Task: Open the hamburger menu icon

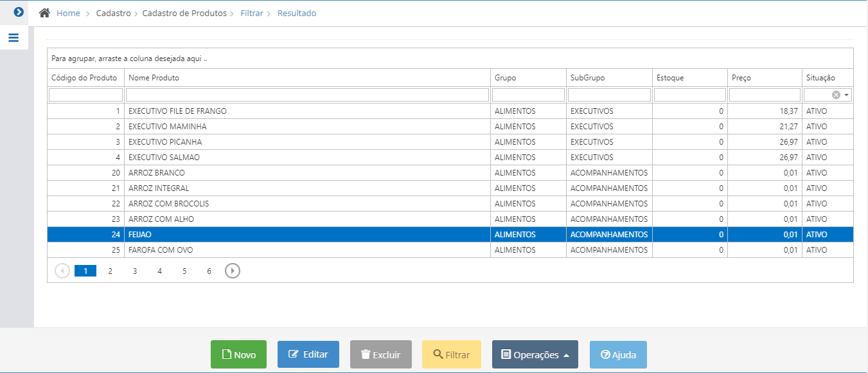Action: coord(13,38)
